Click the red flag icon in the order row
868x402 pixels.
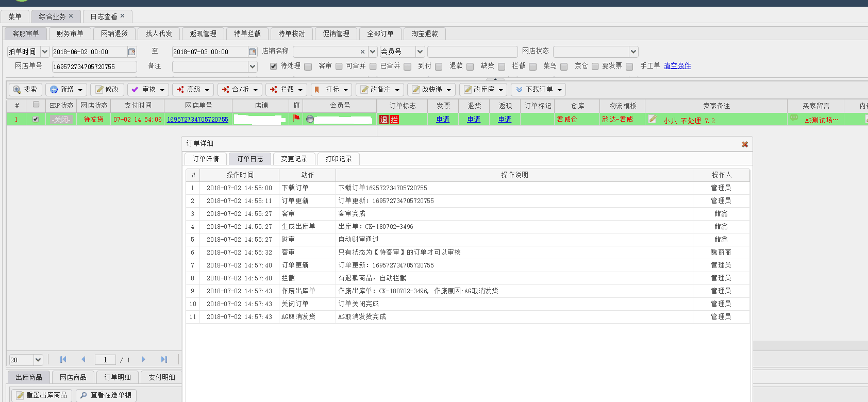coord(296,119)
